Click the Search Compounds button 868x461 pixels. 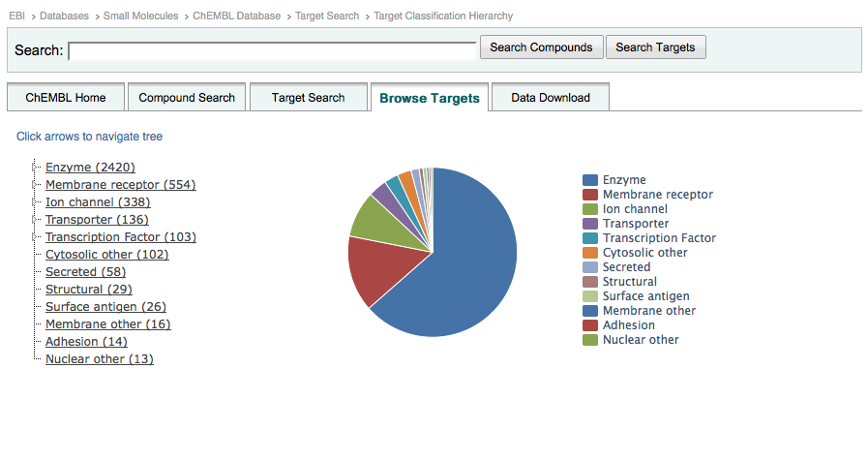541,47
